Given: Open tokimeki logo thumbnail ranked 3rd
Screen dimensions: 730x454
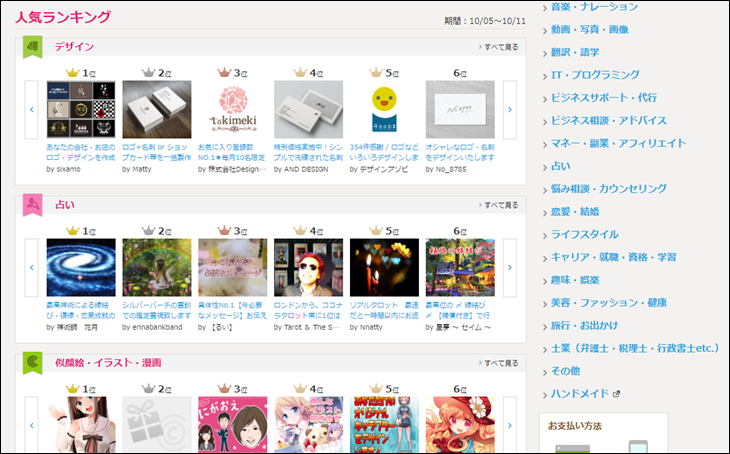Looking at the screenshot, I should click(x=233, y=109).
